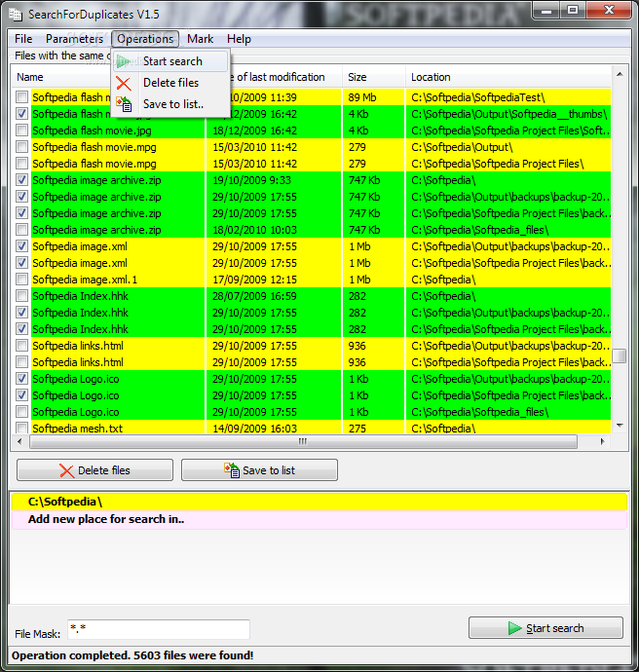Click the vertical scrollbar thumb
Image resolution: width=639 pixels, height=672 pixels.
[x=620, y=355]
